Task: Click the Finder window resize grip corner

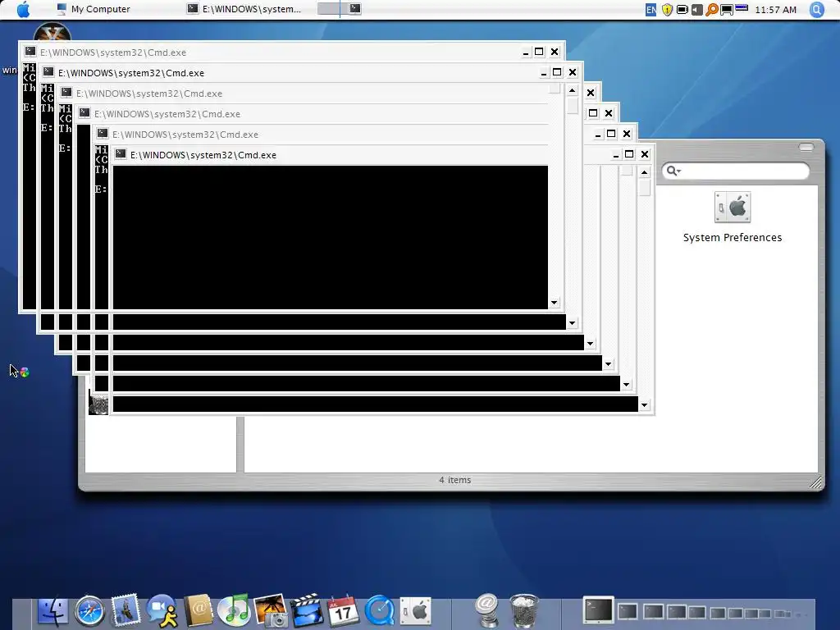Action: 816,482
